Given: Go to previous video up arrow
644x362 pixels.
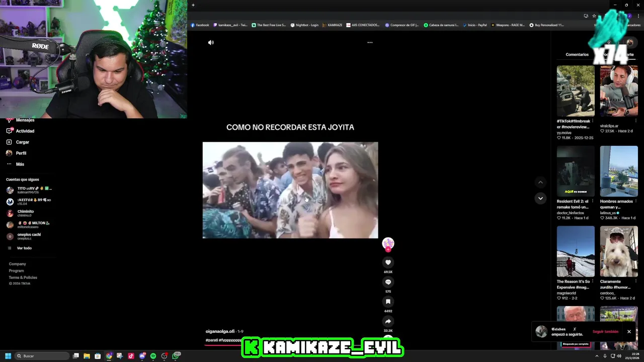Looking at the screenshot, I should (540, 183).
